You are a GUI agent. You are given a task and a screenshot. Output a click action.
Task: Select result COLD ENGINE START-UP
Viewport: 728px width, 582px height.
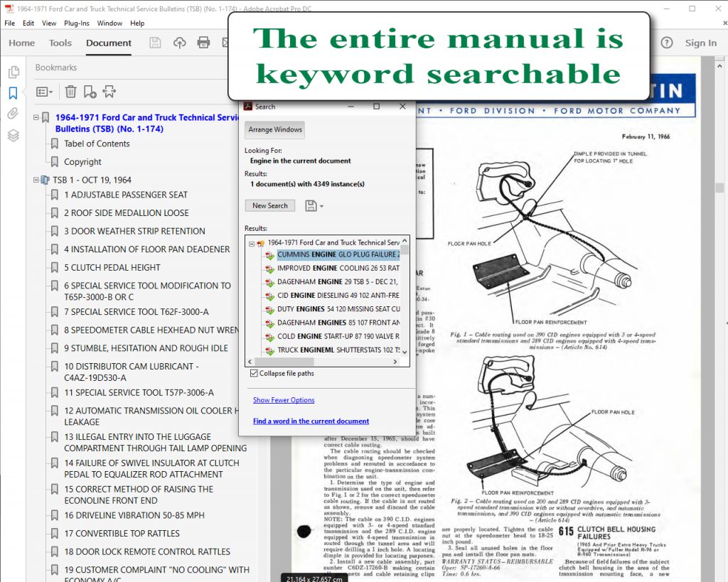(x=338, y=337)
